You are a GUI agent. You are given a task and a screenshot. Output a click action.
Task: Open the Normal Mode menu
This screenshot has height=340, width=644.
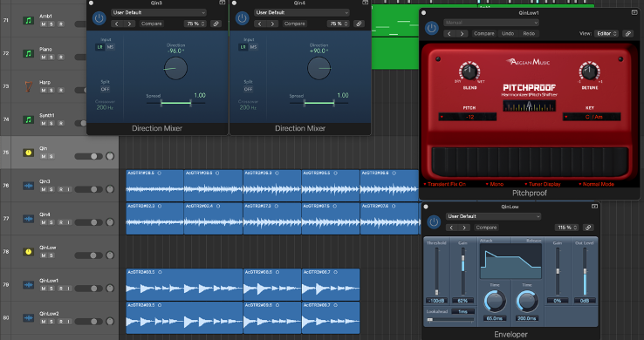point(596,184)
